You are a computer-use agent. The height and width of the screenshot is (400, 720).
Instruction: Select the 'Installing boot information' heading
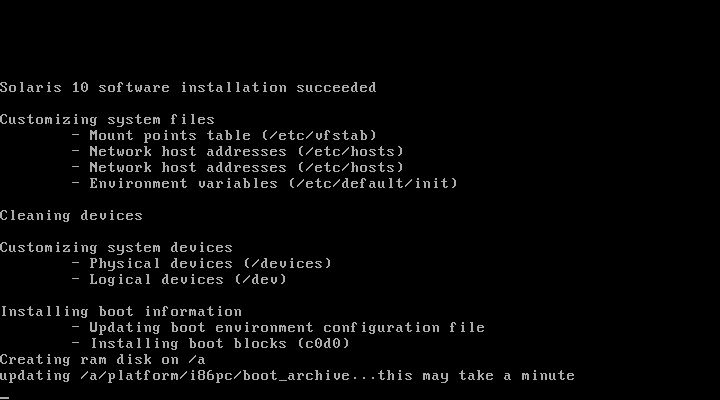(121, 311)
